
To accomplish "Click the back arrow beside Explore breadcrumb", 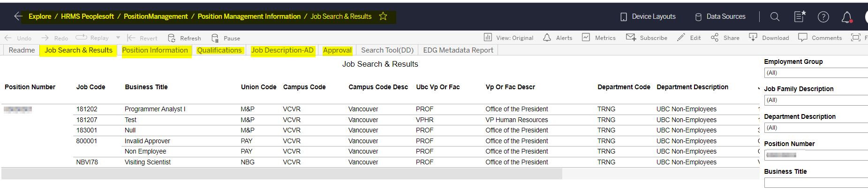I will 18,16.
